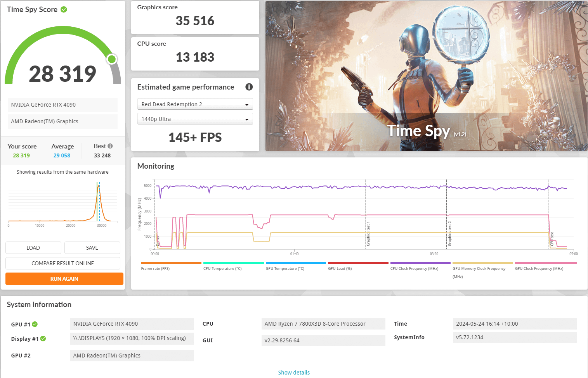The width and height of the screenshot is (588, 378).
Task: Click the AMD Ryzen 7 7800X3D CPU field
Action: pyautogui.click(x=323, y=324)
